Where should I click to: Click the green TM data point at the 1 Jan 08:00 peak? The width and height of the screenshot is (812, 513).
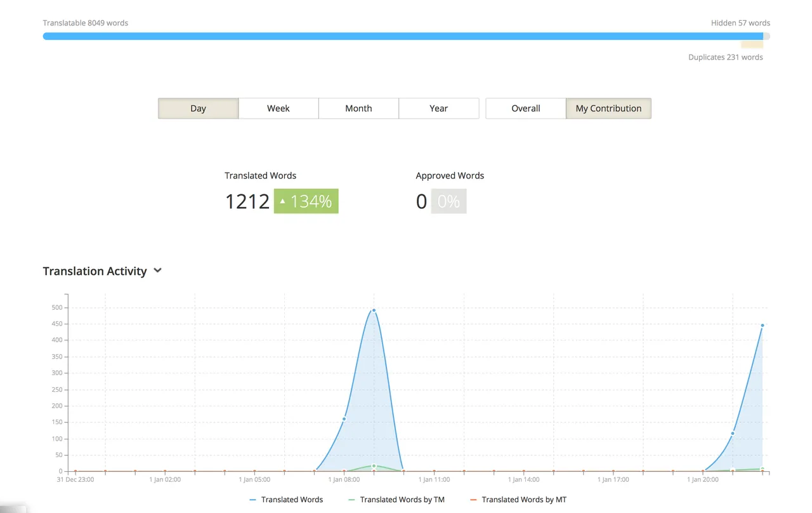(374, 466)
